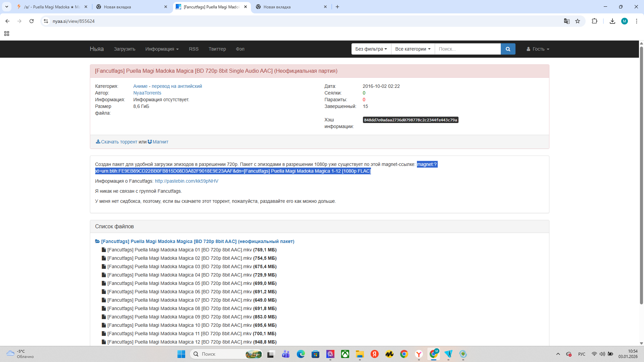Open the Все категории dropdown
The height and width of the screenshot is (362, 644).
[413, 49]
